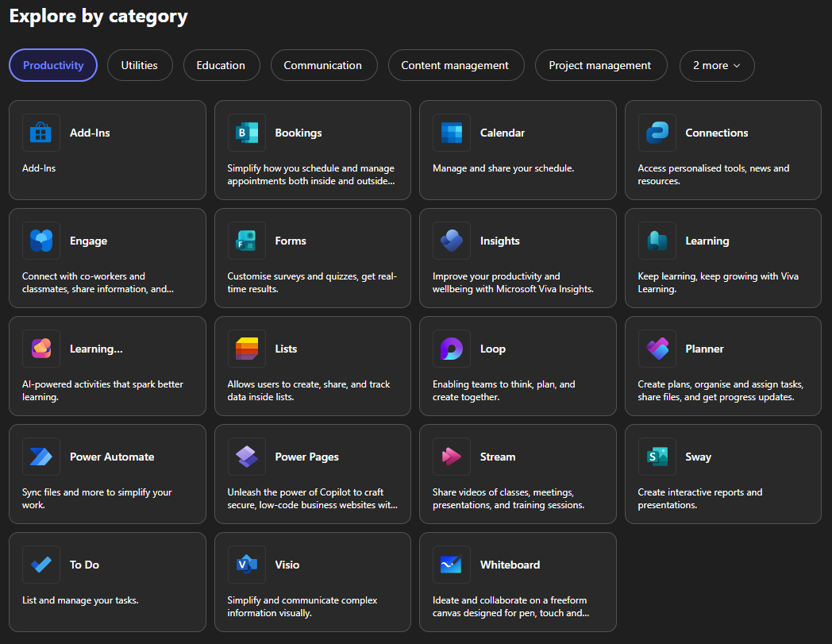Select the Productivity category tab
This screenshot has width=832, height=644.
[x=53, y=65]
